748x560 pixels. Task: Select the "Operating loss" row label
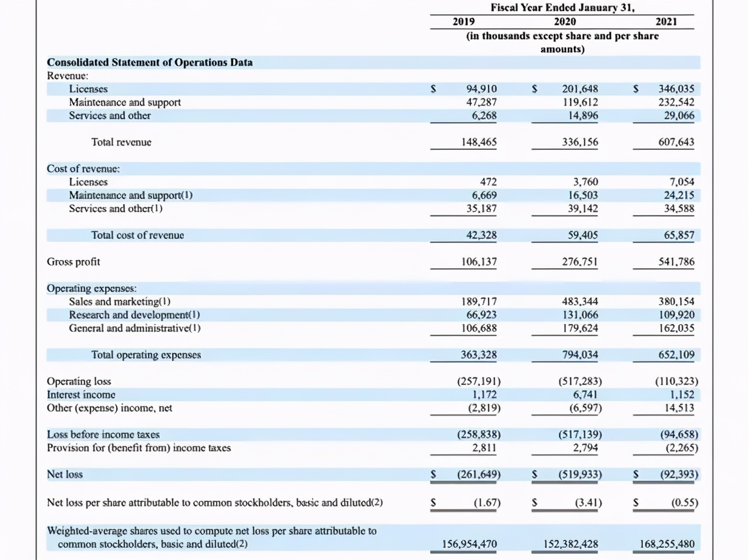(79, 382)
